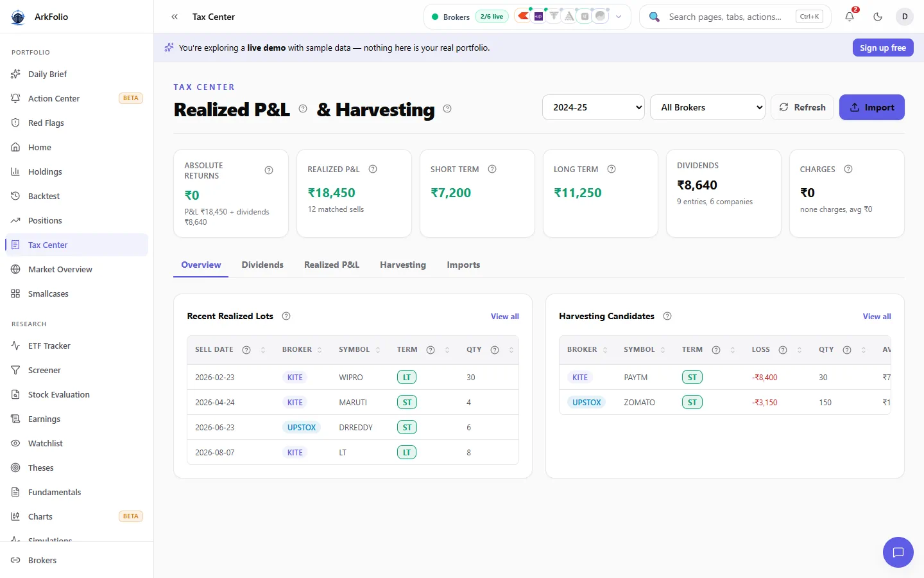Switch to the Harvesting tab
This screenshot has height=578, width=924.
click(403, 265)
